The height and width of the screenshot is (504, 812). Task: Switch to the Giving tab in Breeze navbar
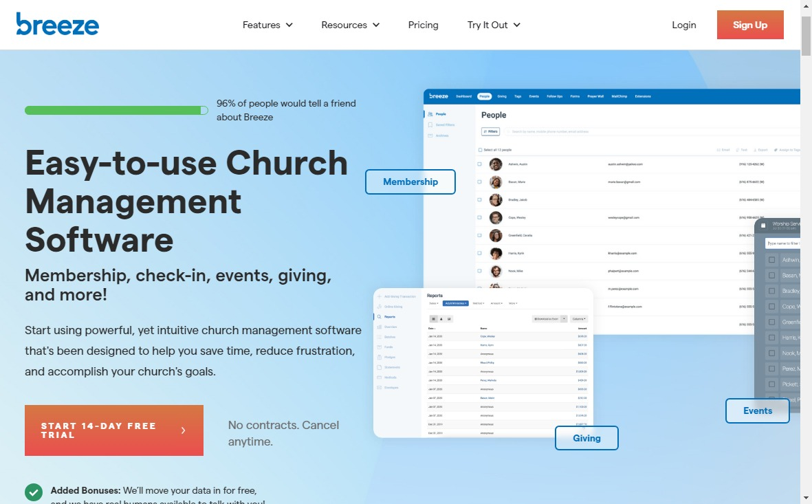coord(502,96)
